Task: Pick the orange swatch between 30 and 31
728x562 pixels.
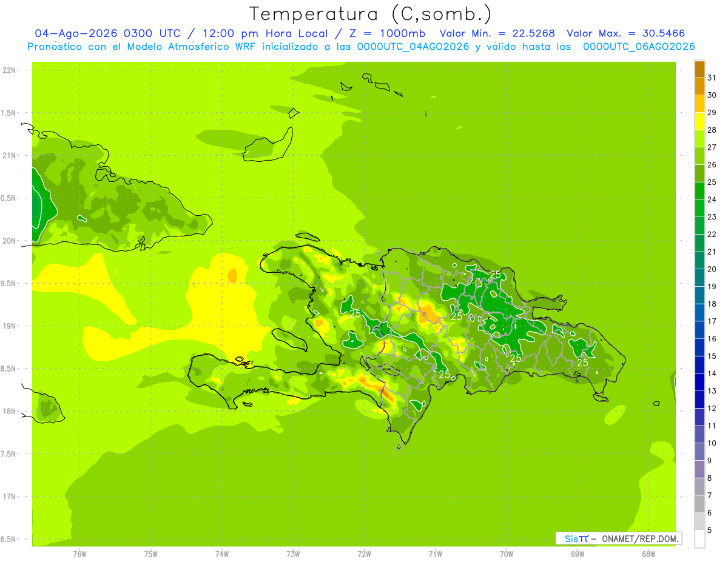Action: click(x=699, y=87)
